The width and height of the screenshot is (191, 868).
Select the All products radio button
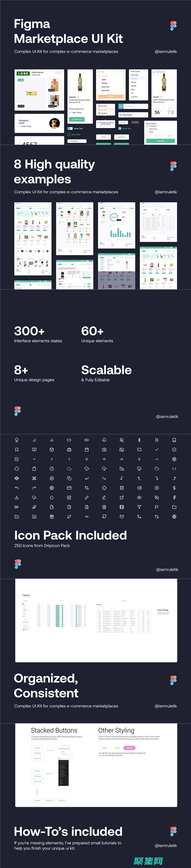[x=147, y=126]
